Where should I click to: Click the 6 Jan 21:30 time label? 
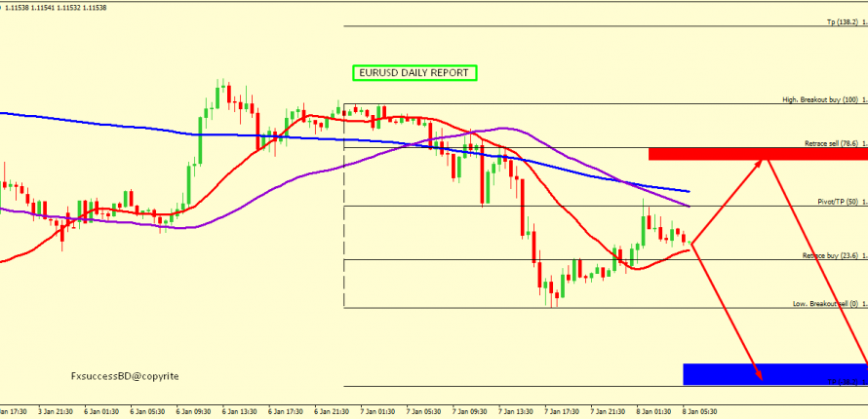(332, 412)
